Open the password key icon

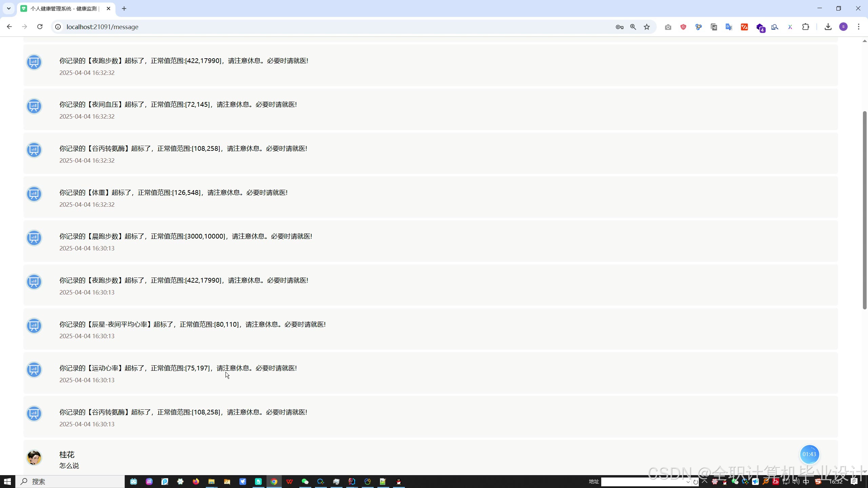tap(619, 27)
